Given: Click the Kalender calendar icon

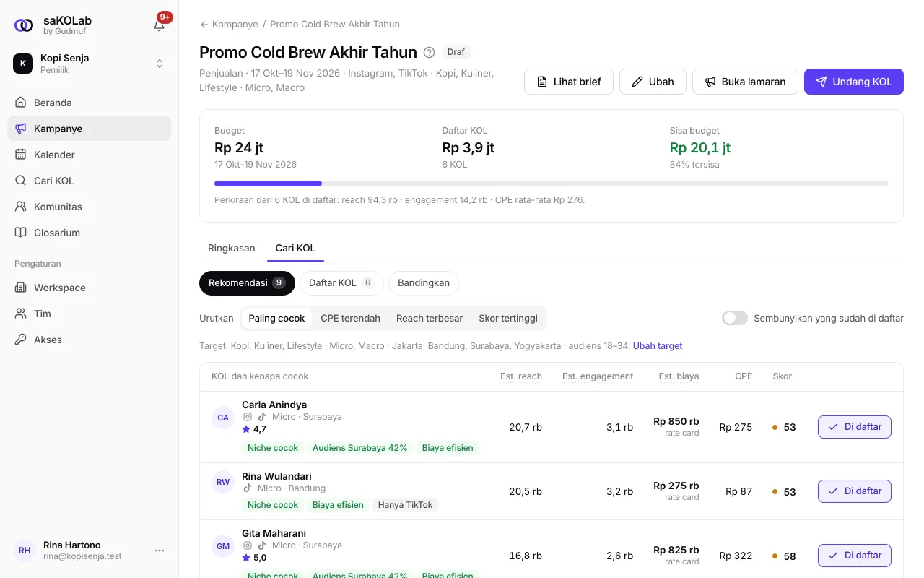Looking at the screenshot, I should pyautogui.click(x=20, y=155).
